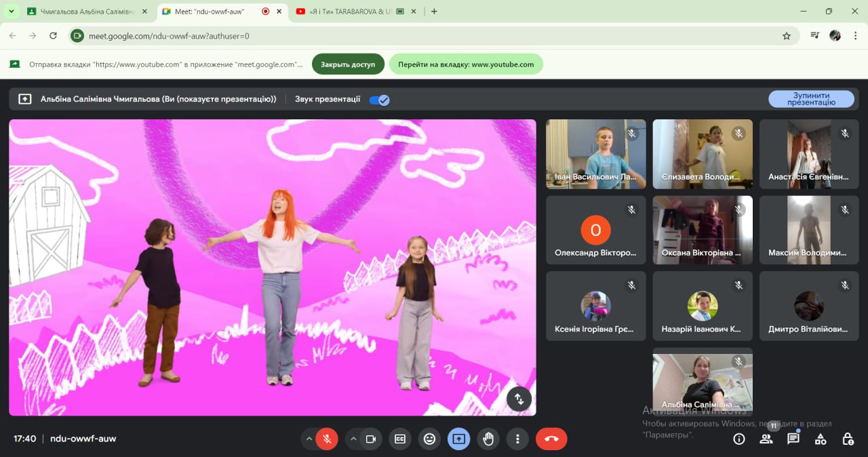This screenshot has width=868, height=457.
Task: Click Перейти на вкладку: www.youtube.com
Action: (x=466, y=64)
